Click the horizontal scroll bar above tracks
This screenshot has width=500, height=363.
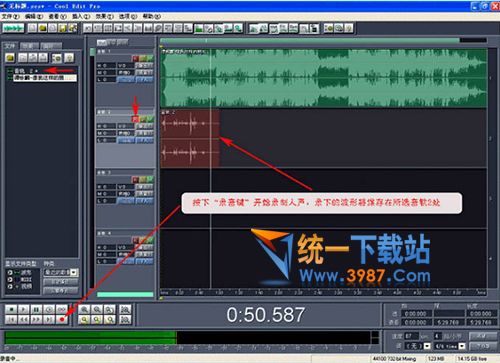[x=310, y=40]
